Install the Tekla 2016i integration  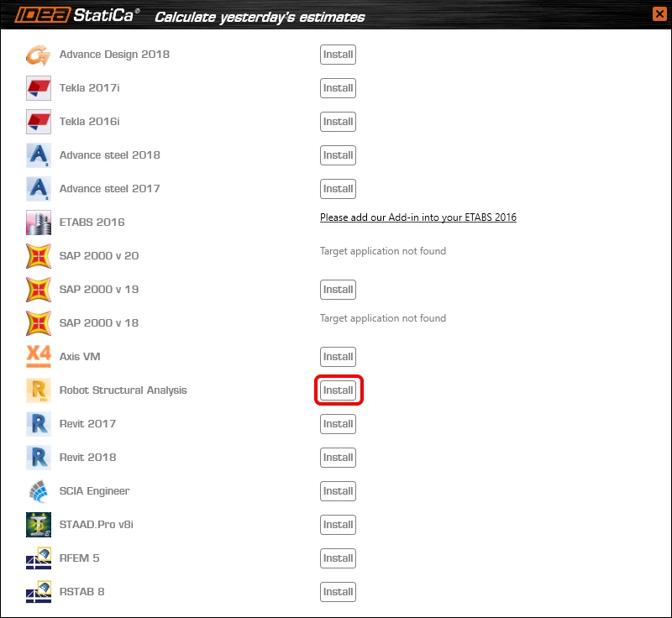pyautogui.click(x=338, y=122)
